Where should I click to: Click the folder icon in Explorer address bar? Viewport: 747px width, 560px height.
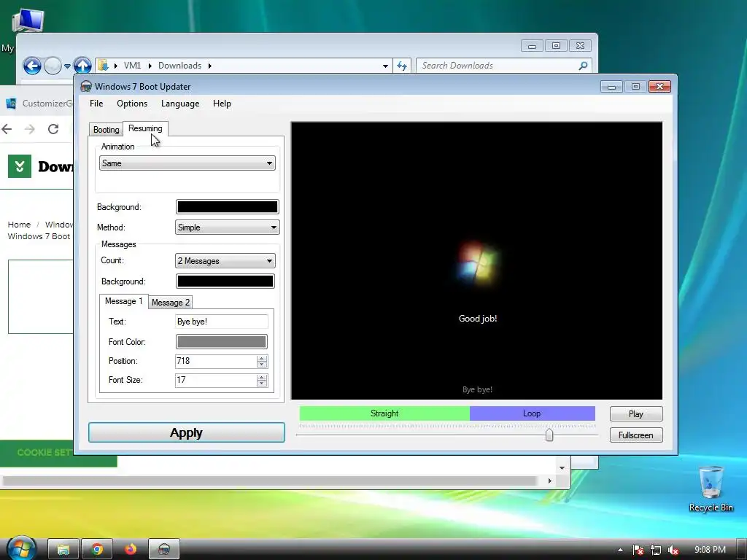103,65
